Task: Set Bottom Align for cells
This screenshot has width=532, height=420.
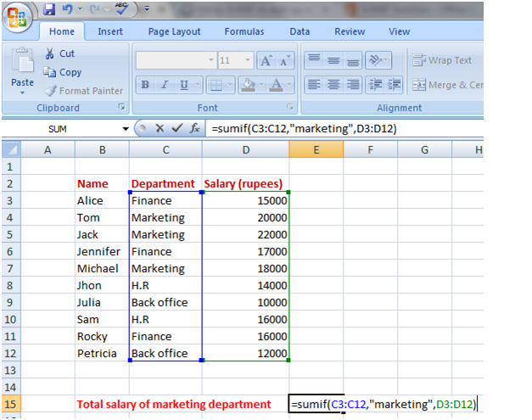Action: tap(353, 60)
